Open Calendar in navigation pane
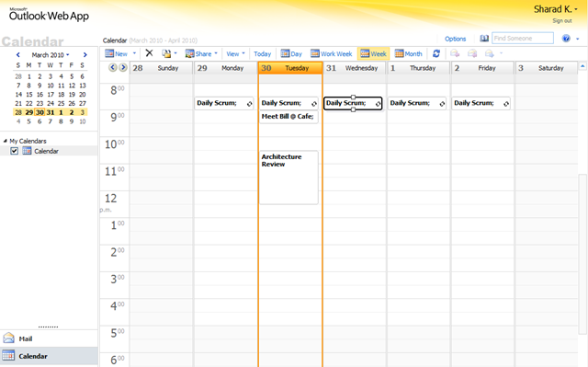 49,356
